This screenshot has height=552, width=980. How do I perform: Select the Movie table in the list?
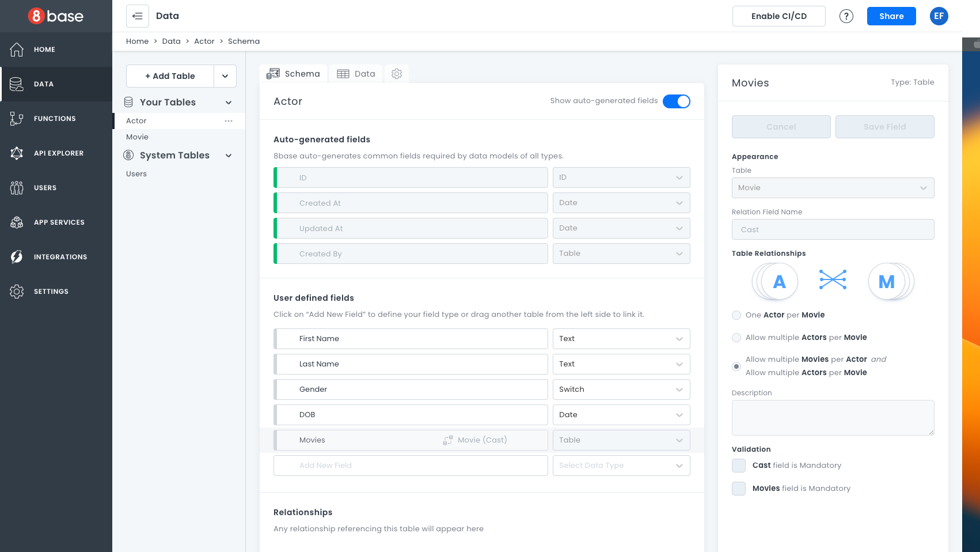(x=138, y=137)
